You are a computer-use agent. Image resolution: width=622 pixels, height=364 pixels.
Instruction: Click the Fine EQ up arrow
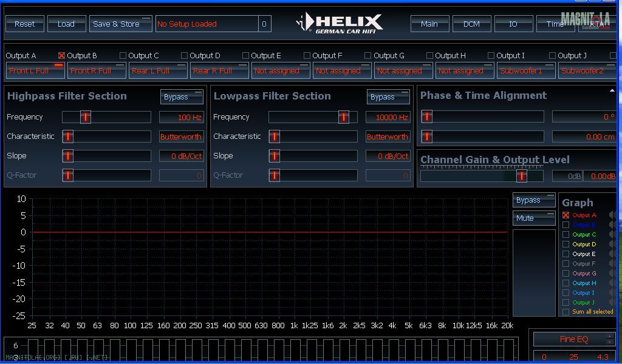pyautogui.click(x=609, y=337)
